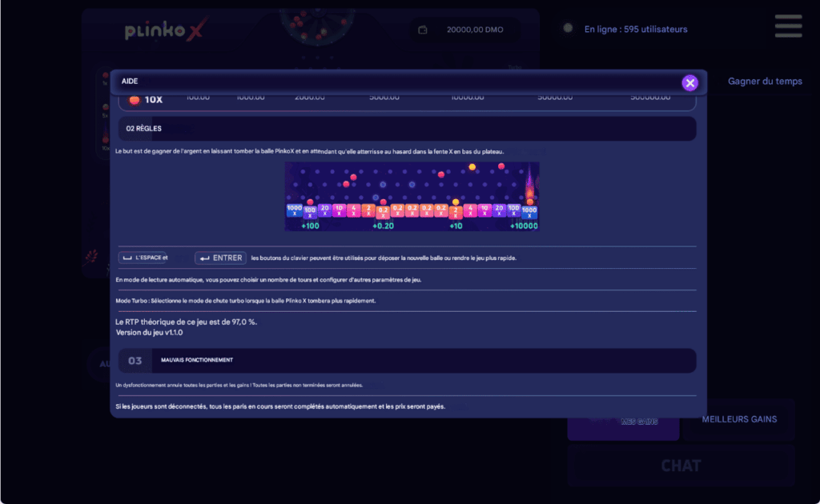
Task: Click 'Version du jeu v1.1.0' text
Action: coord(149,333)
